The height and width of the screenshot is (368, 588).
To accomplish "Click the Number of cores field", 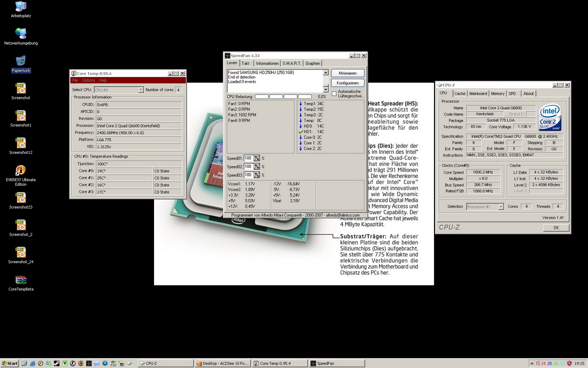I will (178, 90).
